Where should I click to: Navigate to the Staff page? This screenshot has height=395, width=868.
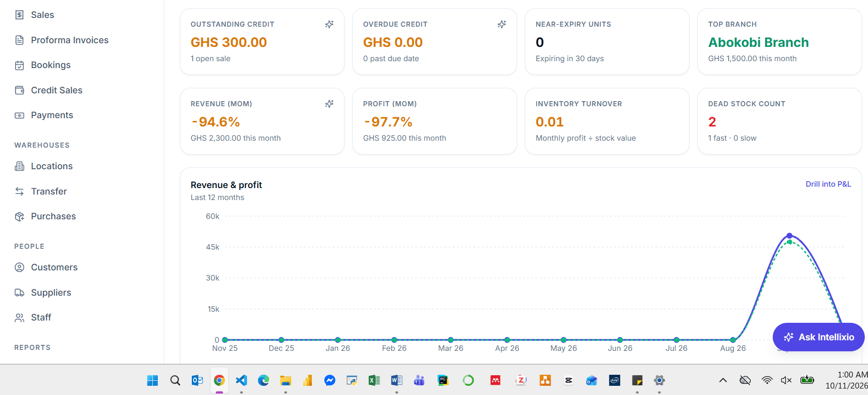pyautogui.click(x=41, y=318)
